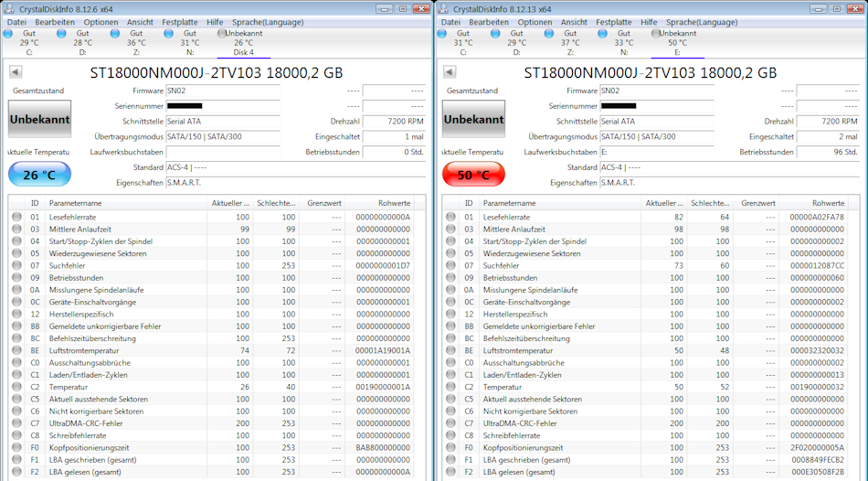Click red 50 °C temperature button

pyautogui.click(x=474, y=175)
